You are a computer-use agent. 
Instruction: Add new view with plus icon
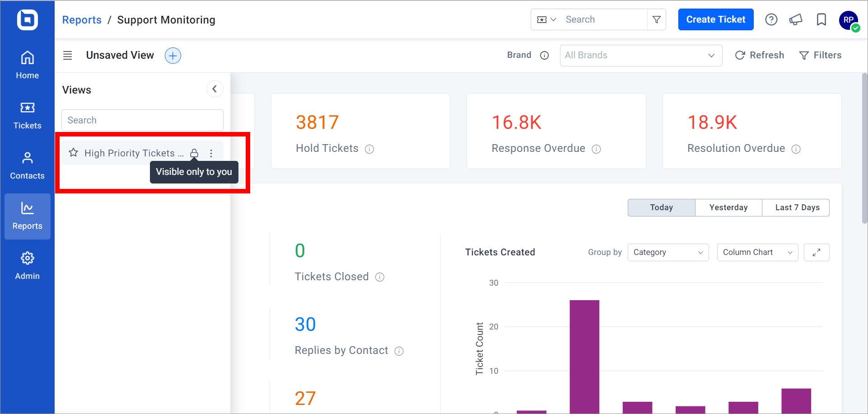(173, 56)
